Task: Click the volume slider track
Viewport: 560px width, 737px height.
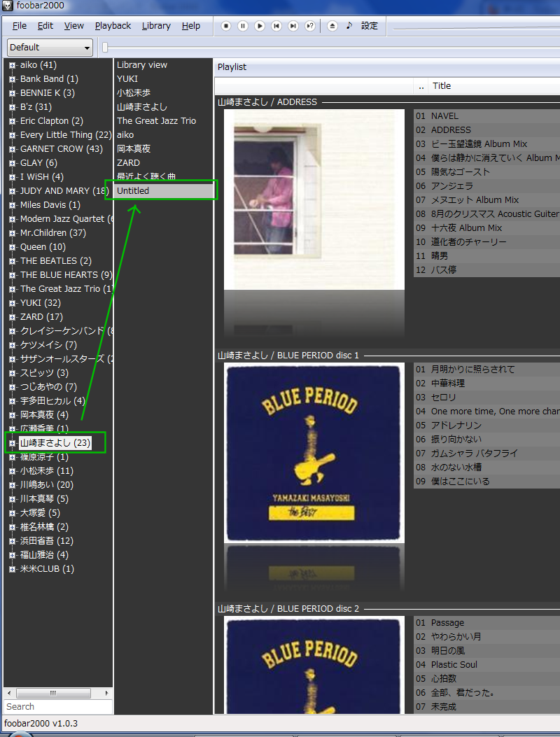Action: click(476, 28)
